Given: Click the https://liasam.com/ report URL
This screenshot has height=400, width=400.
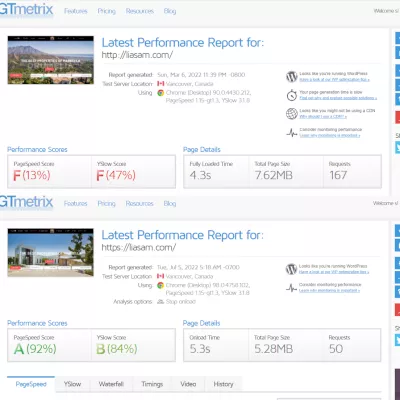Looking at the screenshot, I should point(139,247).
